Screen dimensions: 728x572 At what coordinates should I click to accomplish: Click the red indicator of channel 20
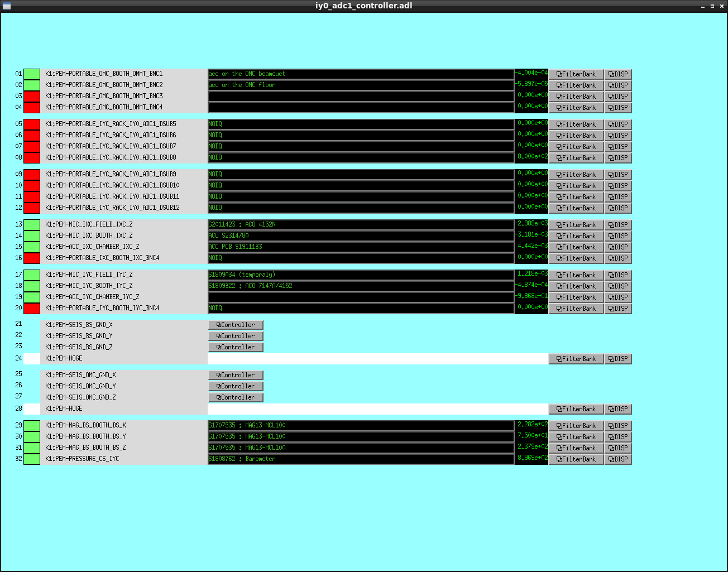click(32, 309)
